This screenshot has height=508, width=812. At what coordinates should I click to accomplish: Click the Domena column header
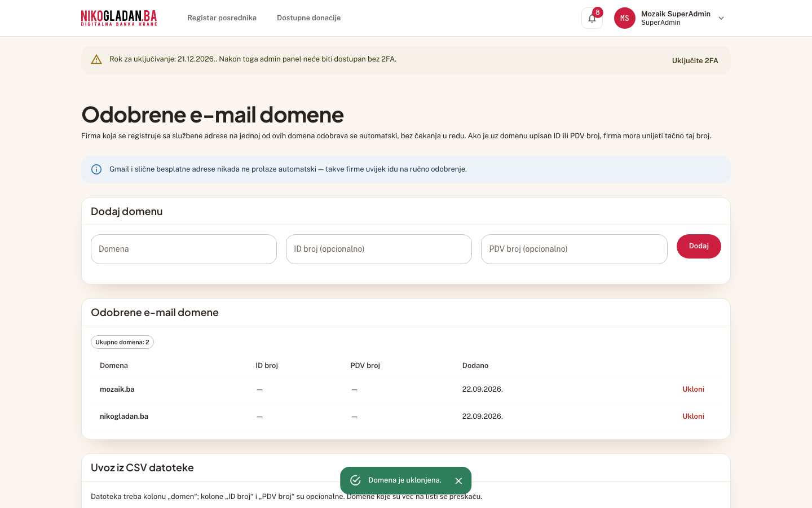coord(114,365)
